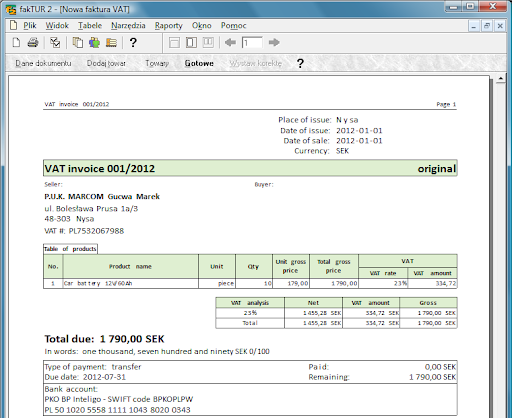The image size is (512, 418).
Task: Open the Narzędzia menu
Action: 128,26
